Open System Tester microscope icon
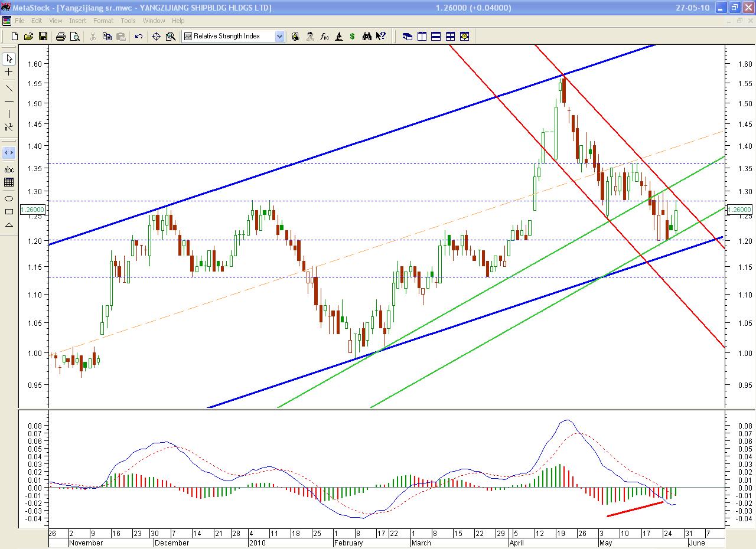Image resolution: width=756 pixels, height=549 pixels. (338, 37)
